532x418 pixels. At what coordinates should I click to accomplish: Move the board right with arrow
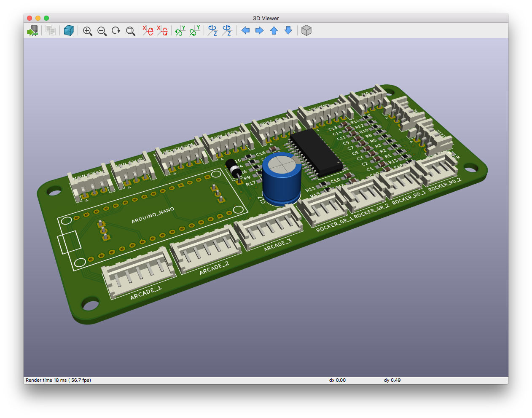pos(260,31)
